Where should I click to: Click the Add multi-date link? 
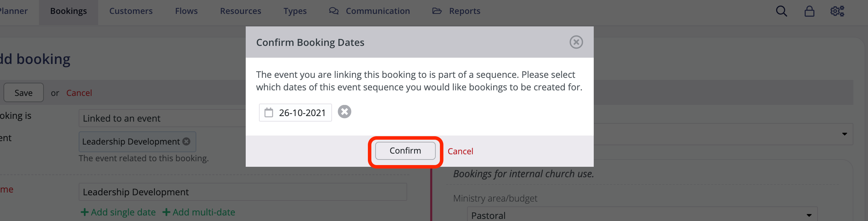pos(199,212)
